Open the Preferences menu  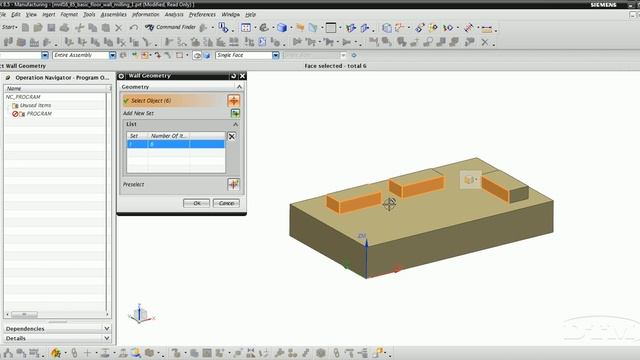click(202, 14)
